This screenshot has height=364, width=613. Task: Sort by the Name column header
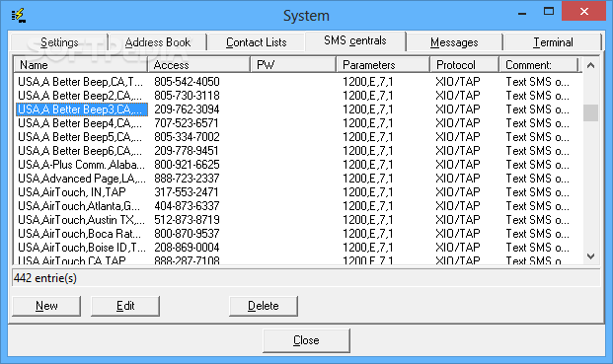tap(81, 65)
